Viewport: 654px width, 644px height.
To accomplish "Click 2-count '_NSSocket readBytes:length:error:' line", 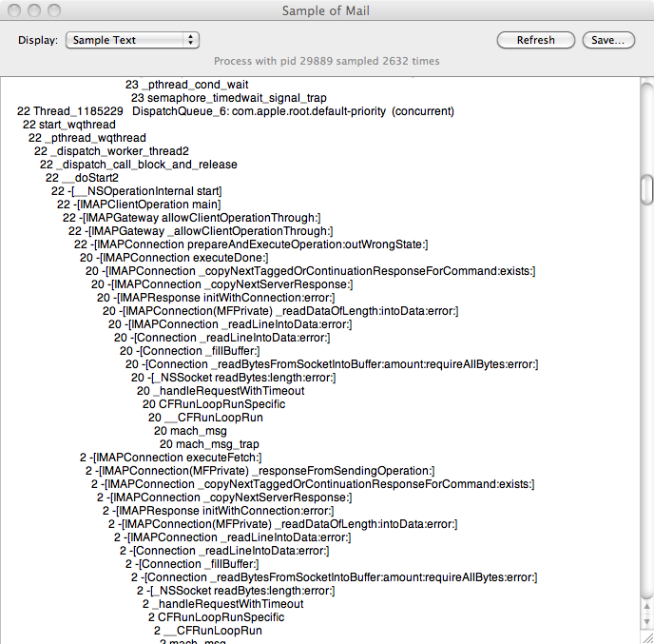I will tap(236, 592).
